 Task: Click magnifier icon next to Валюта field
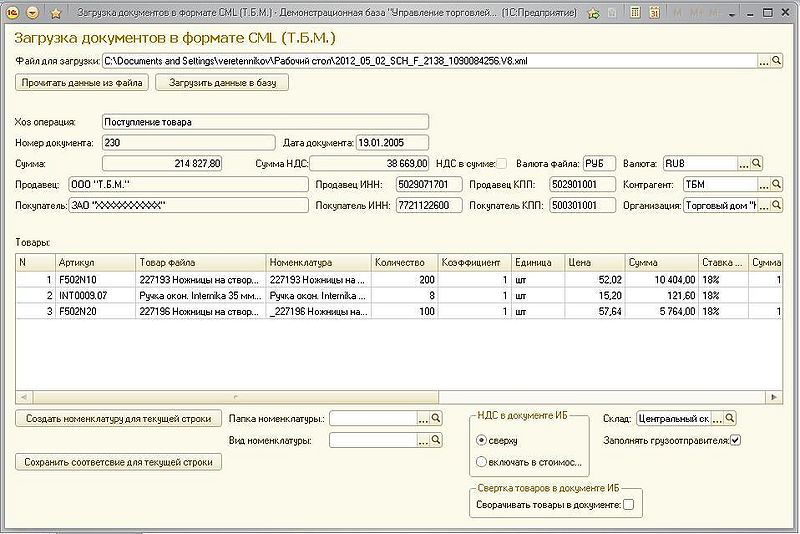pyautogui.click(x=756, y=163)
